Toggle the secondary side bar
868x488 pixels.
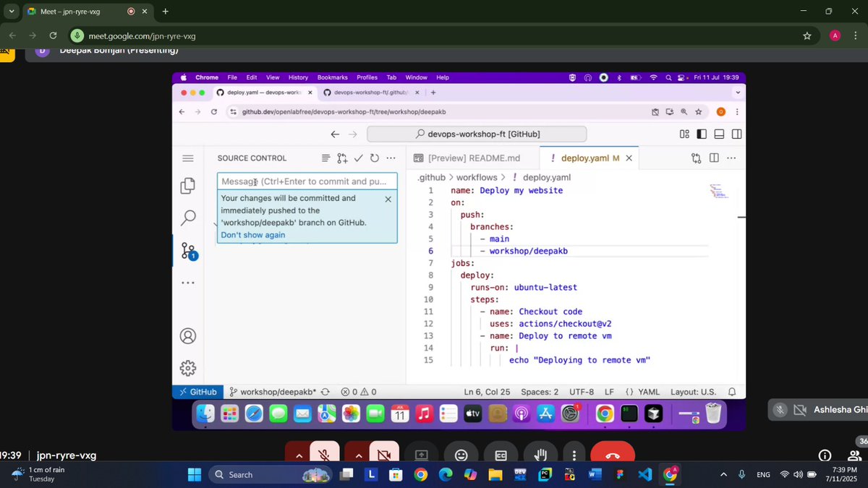[x=736, y=134]
